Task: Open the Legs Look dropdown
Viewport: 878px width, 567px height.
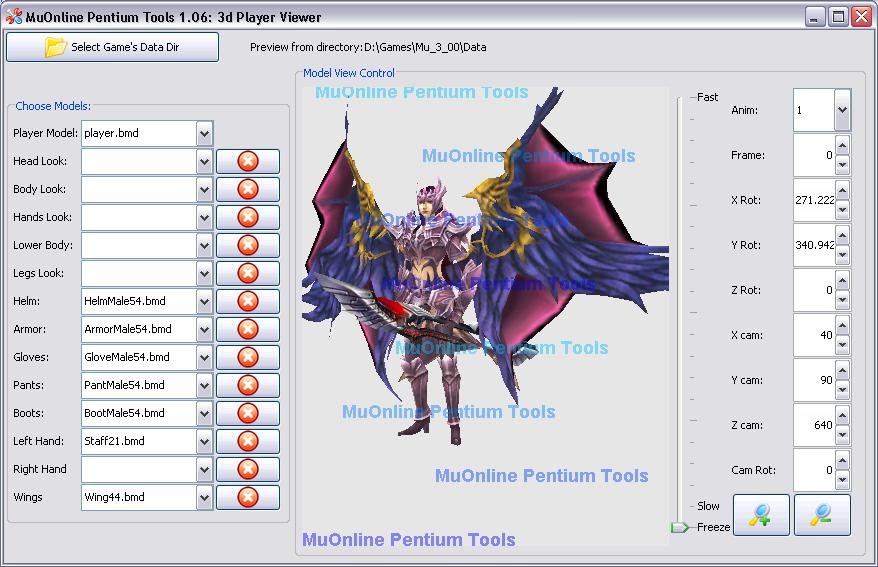Action: coord(204,273)
